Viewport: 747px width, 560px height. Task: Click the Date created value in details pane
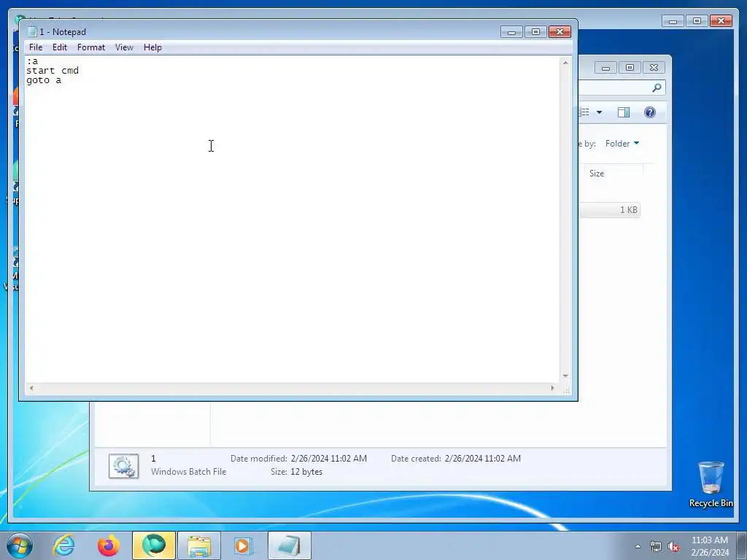[x=483, y=459]
